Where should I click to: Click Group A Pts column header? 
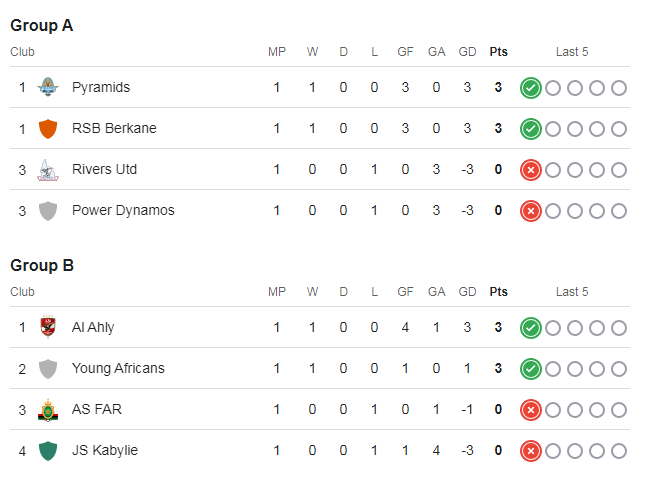coord(498,52)
